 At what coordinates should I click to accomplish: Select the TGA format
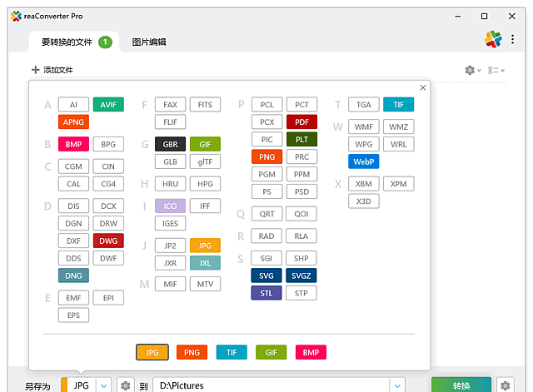click(x=364, y=105)
